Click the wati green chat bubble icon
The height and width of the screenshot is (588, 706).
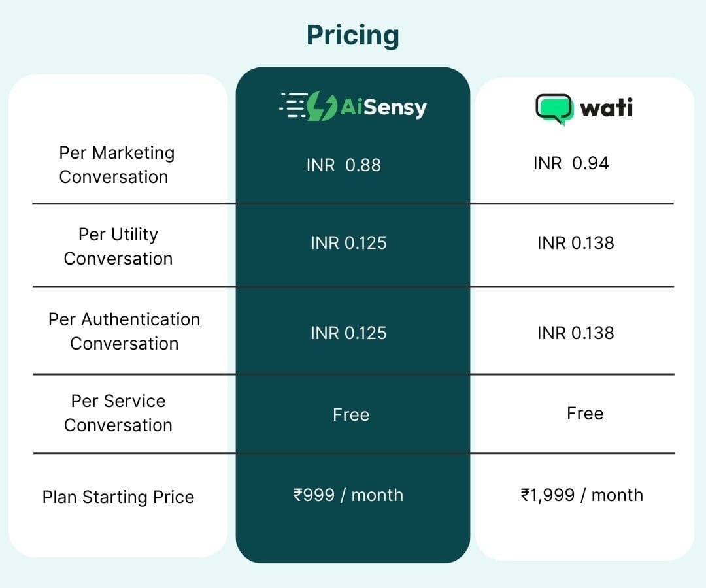[x=554, y=109]
